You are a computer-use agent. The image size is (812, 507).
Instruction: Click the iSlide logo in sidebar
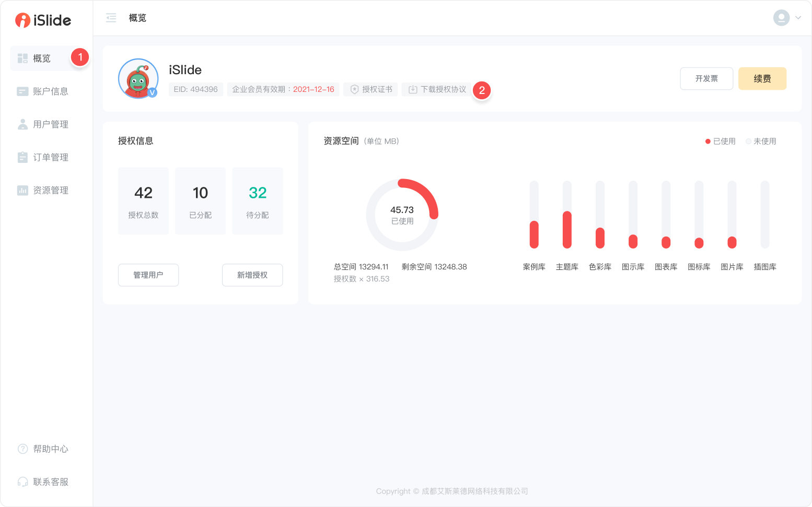tap(43, 20)
